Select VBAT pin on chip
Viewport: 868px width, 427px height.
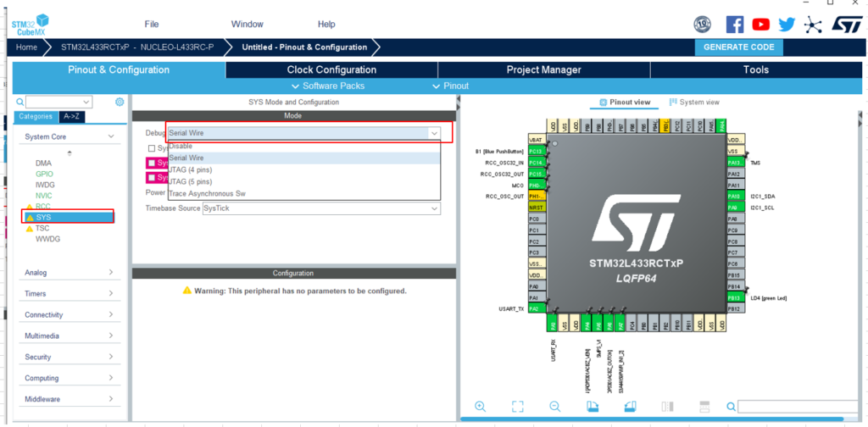coord(537,140)
